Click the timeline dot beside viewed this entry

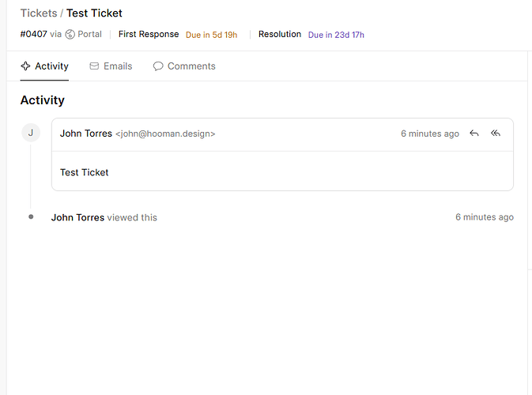point(31,216)
